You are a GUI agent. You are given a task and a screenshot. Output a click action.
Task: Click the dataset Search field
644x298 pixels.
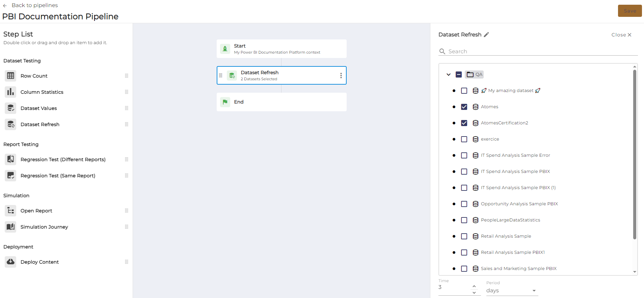(x=538, y=51)
